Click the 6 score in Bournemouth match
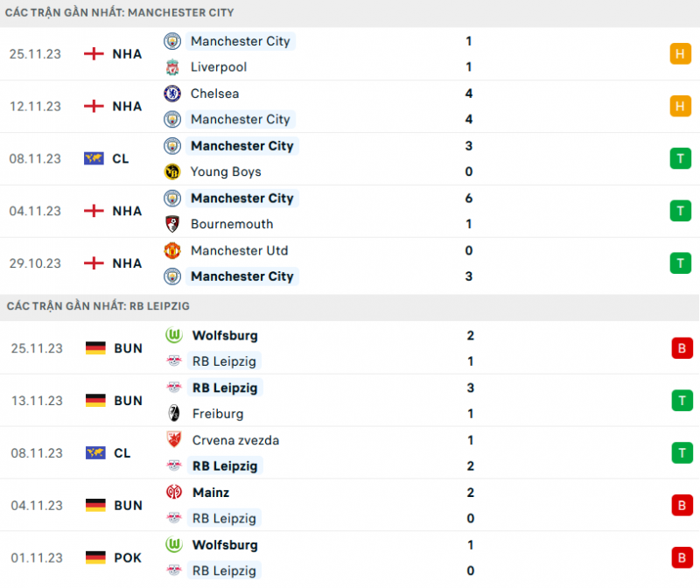 pos(469,198)
